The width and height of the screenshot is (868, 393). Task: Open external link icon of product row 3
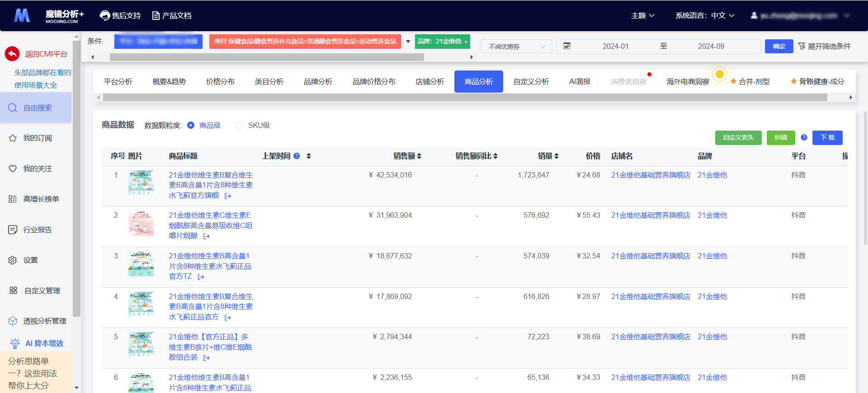[x=201, y=277]
